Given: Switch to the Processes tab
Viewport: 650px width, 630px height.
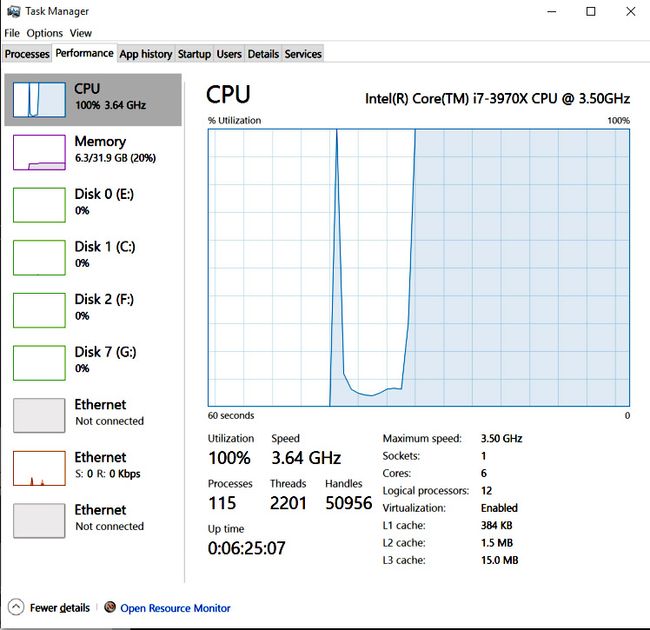Looking at the screenshot, I should point(27,54).
